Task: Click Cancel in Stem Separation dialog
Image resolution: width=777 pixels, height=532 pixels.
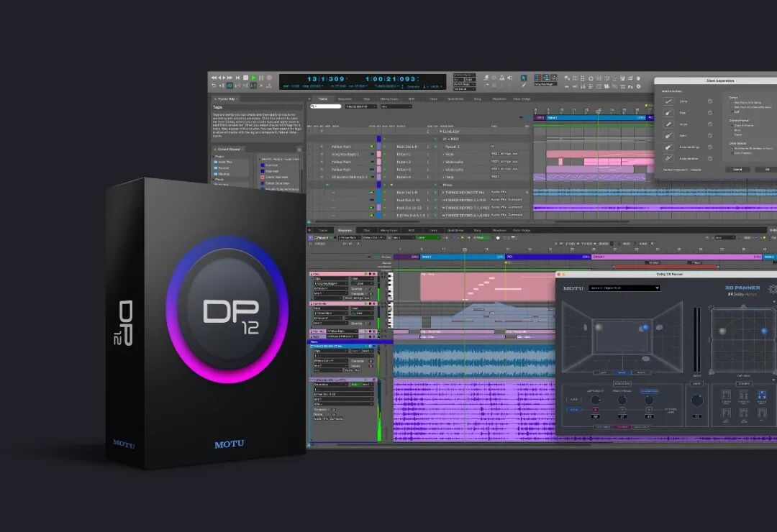Action: coord(737,170)
